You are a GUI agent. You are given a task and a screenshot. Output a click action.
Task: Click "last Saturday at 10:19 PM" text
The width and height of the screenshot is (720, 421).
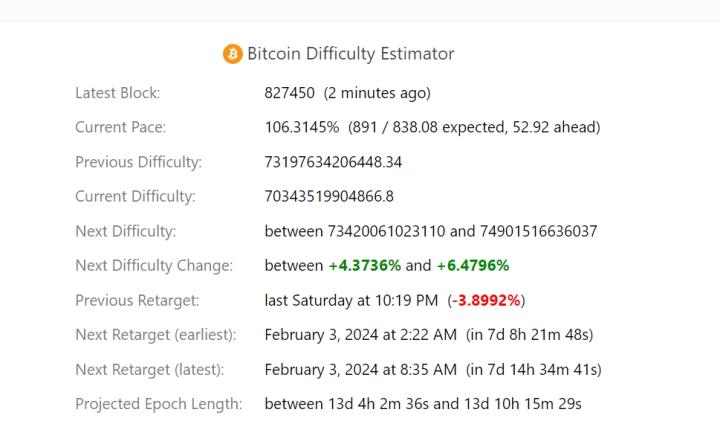(x=351, y=300)
